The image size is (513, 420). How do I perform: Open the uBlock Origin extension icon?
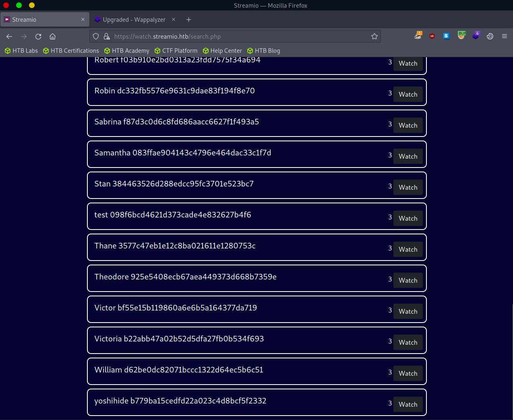(432, 36)
